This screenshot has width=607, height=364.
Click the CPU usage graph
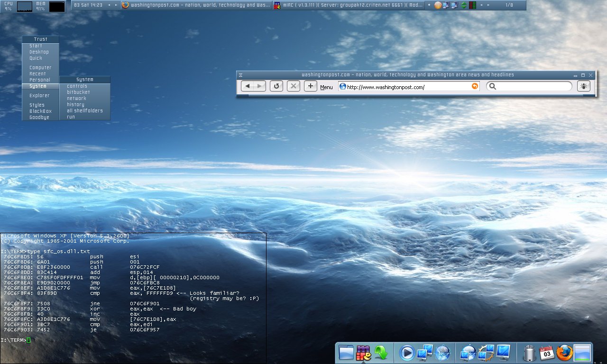click(25, 7)
